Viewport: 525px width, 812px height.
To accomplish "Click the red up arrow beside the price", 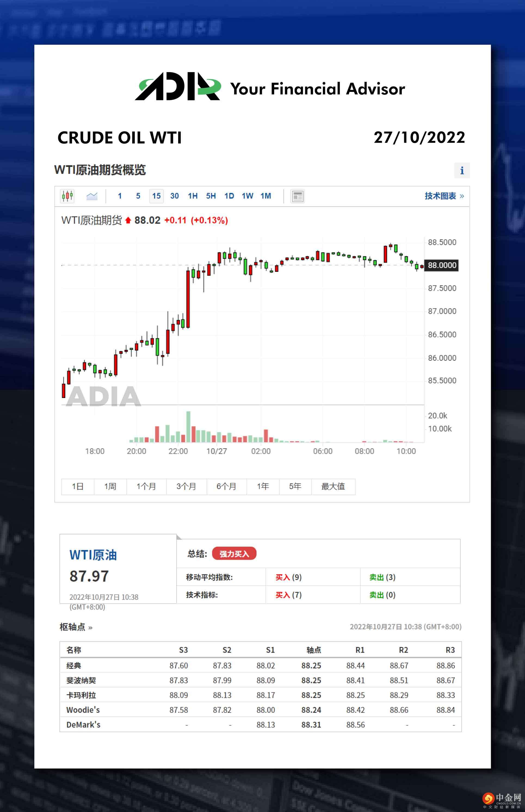I will point(128,220).
